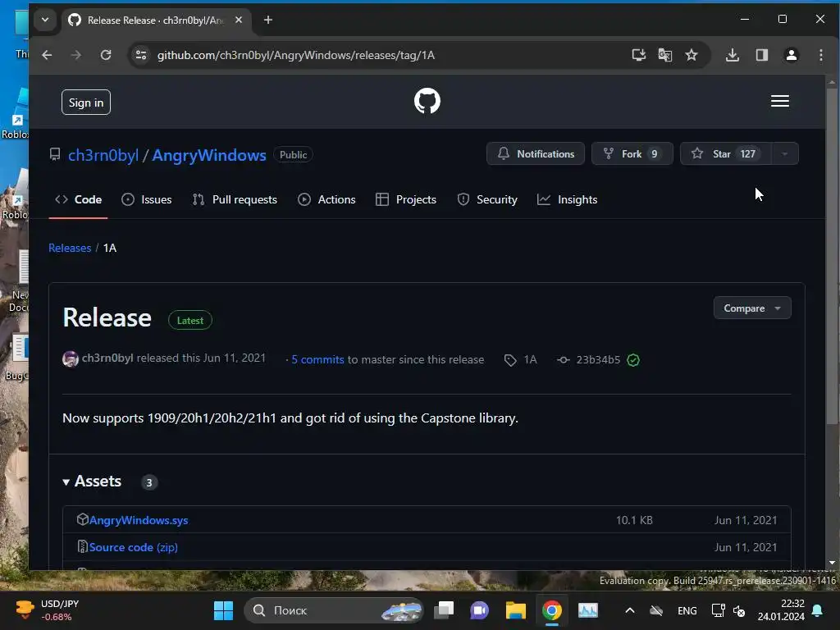
Task: Open the chat app icon in taskbar
Action: [x=480, y=610]
